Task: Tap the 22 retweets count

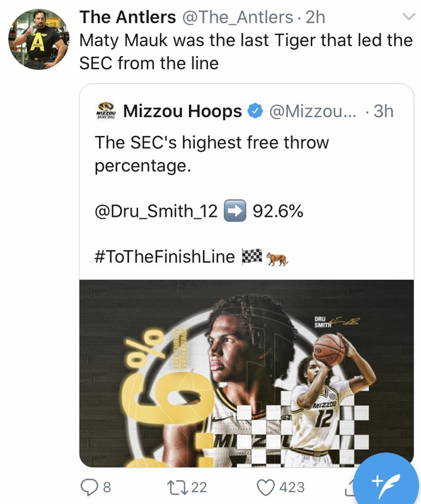Action: tap(199, 487)
